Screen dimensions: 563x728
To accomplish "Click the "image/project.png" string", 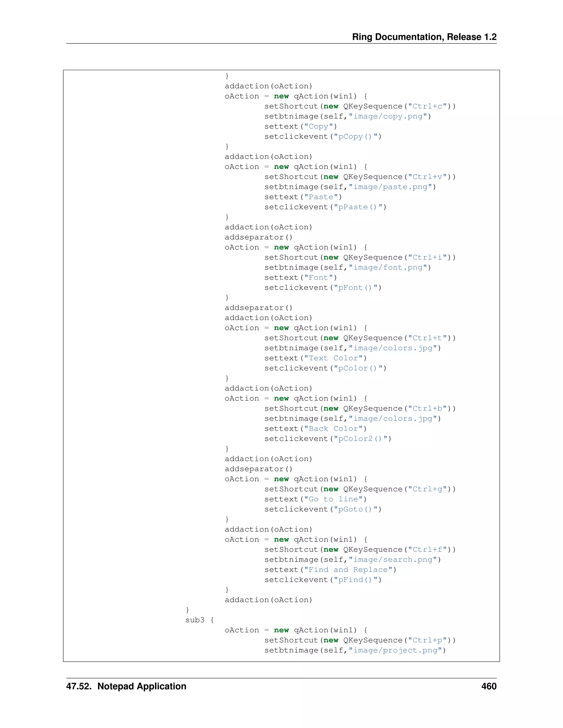I will click(395, 650).
